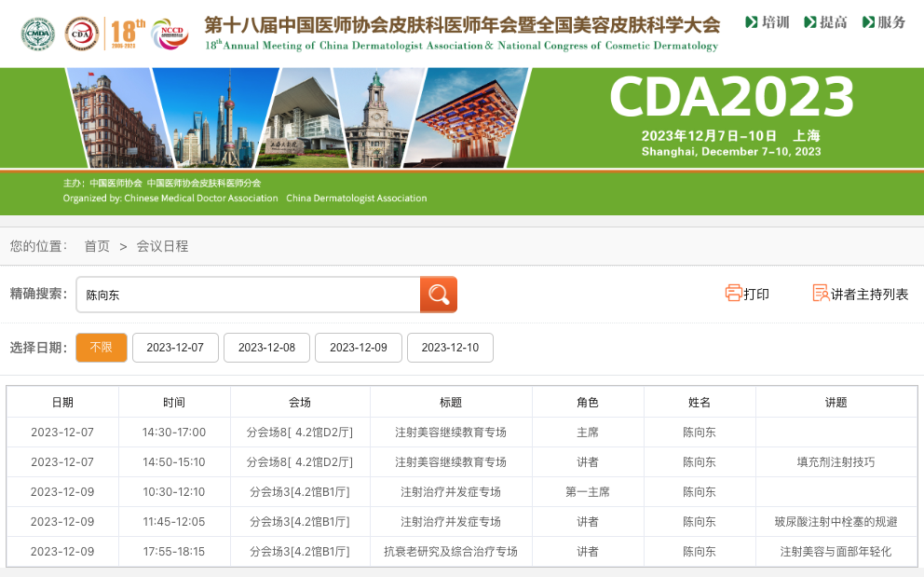Click the green arrow icon beside 培训

752,22
